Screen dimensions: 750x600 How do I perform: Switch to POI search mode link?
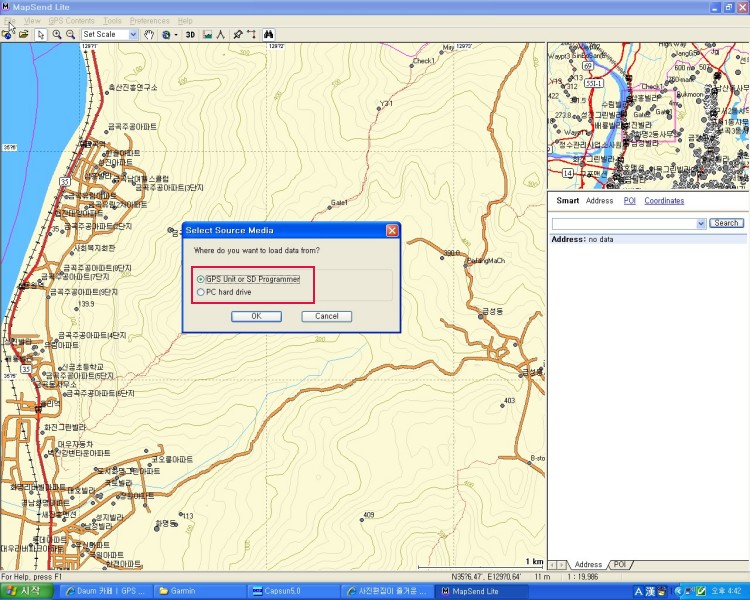[629, 200]
